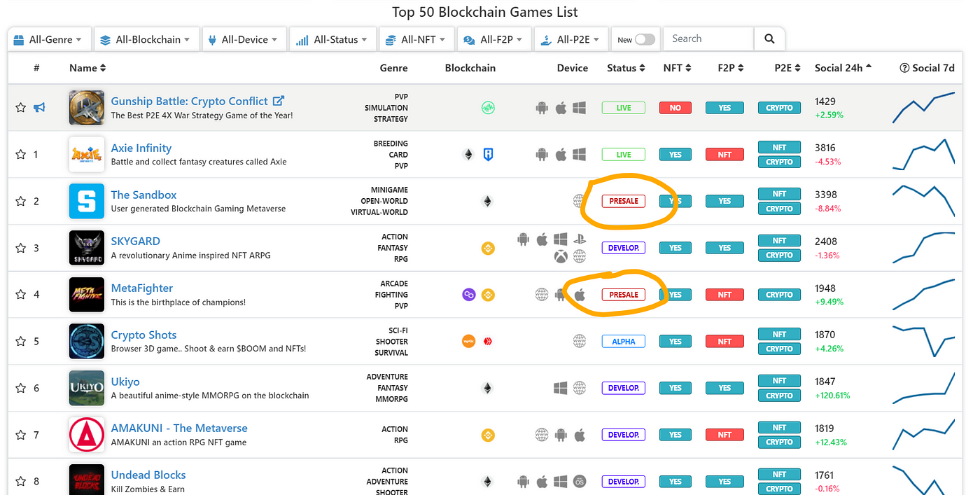Click the green blockchain icon in Gunship row

(x=488, y=108)
